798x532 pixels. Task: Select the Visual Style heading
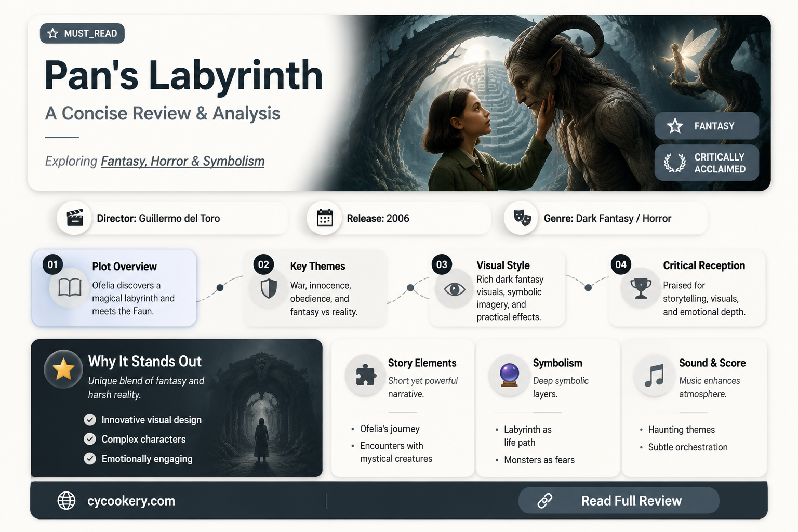[503, 265]
